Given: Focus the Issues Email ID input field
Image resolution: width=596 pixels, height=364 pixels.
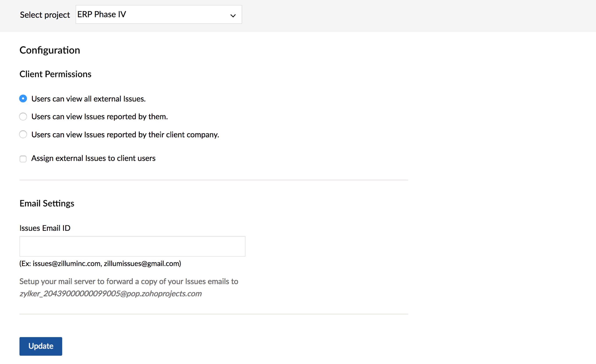Looking at the screenshot, I should (132, 246).
